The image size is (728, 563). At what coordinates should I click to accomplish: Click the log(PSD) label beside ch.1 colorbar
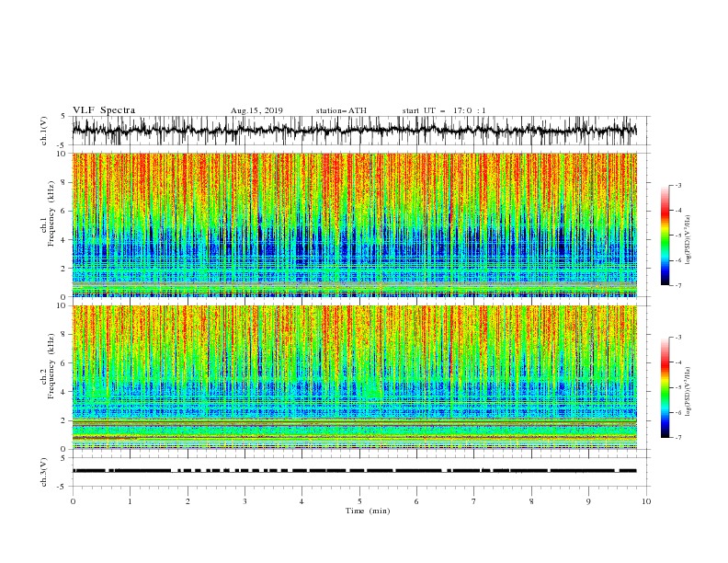688,239
